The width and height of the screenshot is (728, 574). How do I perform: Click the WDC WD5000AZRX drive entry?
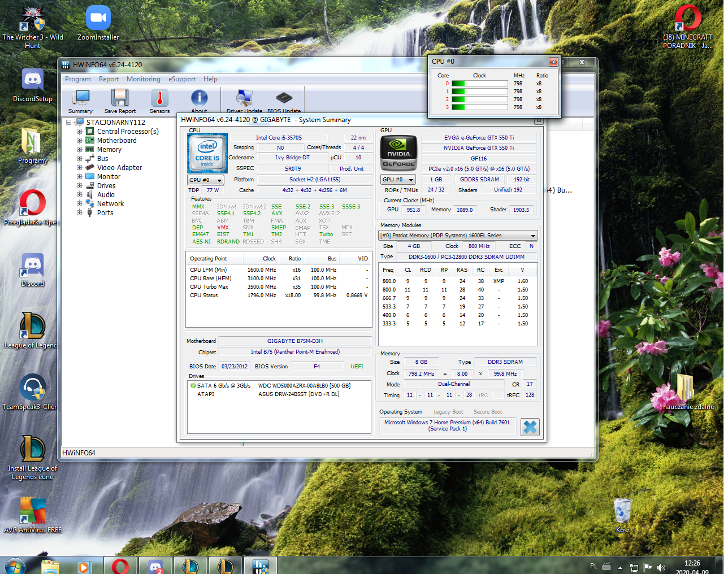coord(304,385)
